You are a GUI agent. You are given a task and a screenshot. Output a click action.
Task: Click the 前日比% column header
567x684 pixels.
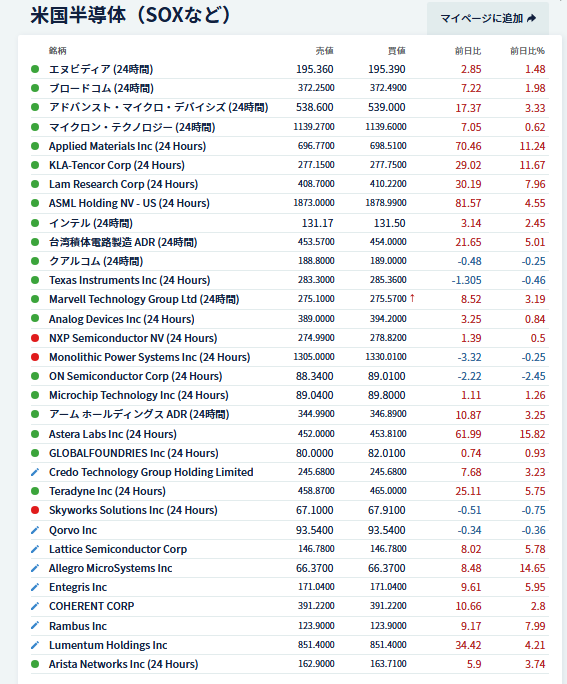[x=528, y=51]
